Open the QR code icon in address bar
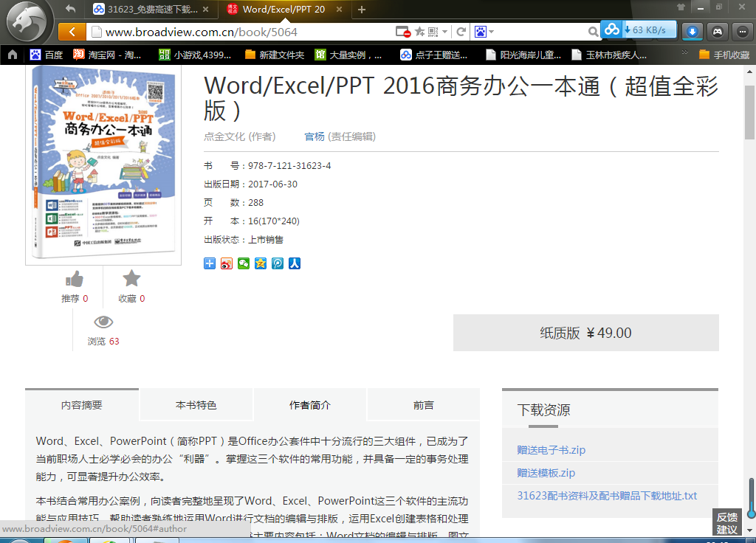 coord(433,32)
